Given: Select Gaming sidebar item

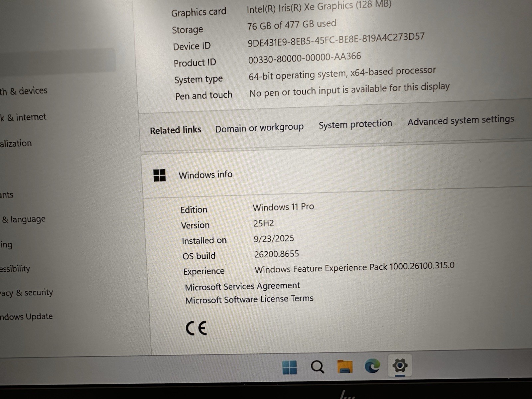Looking at the screenshot, I should click(x=6, y=245).
